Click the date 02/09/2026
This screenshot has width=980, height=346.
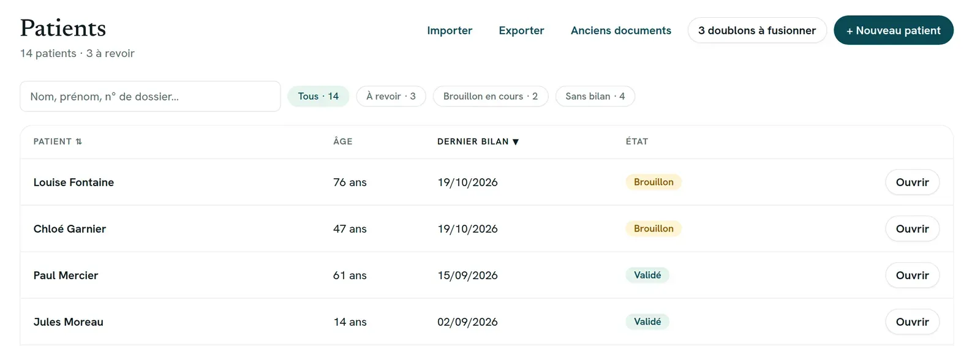tap(467, 322)
